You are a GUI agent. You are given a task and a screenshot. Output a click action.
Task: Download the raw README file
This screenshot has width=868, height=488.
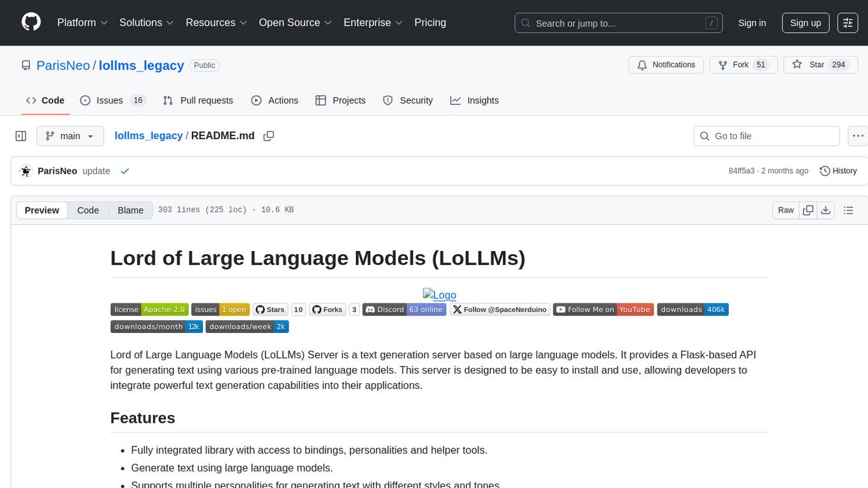coord(825,210)
